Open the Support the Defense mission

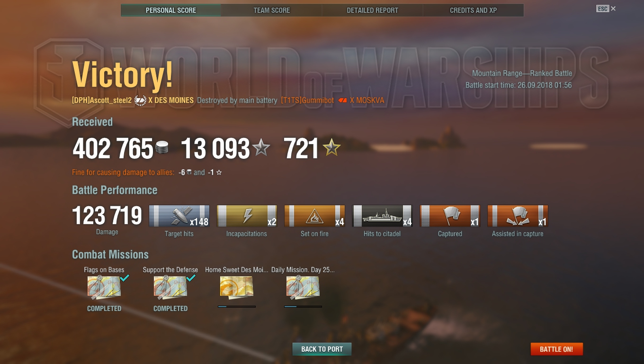coord(170,287)
